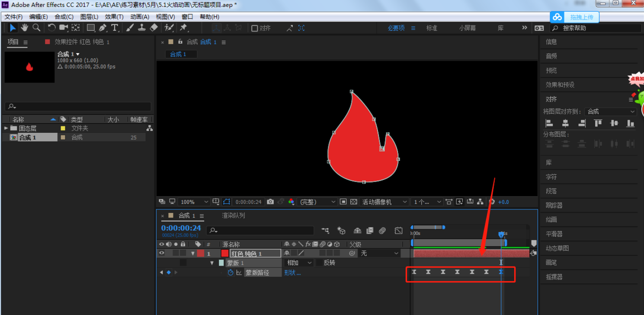Switch to the 标准 workspace

[x=432, y=28]
